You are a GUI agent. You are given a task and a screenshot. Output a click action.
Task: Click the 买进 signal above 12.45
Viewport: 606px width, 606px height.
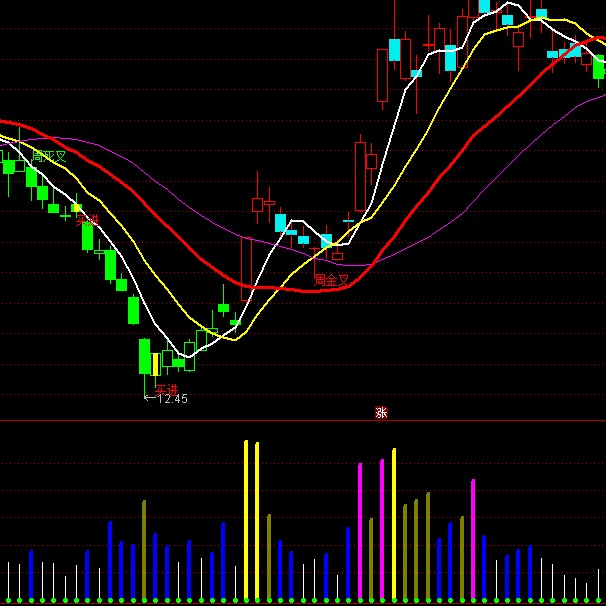click(x=166, y=389)
